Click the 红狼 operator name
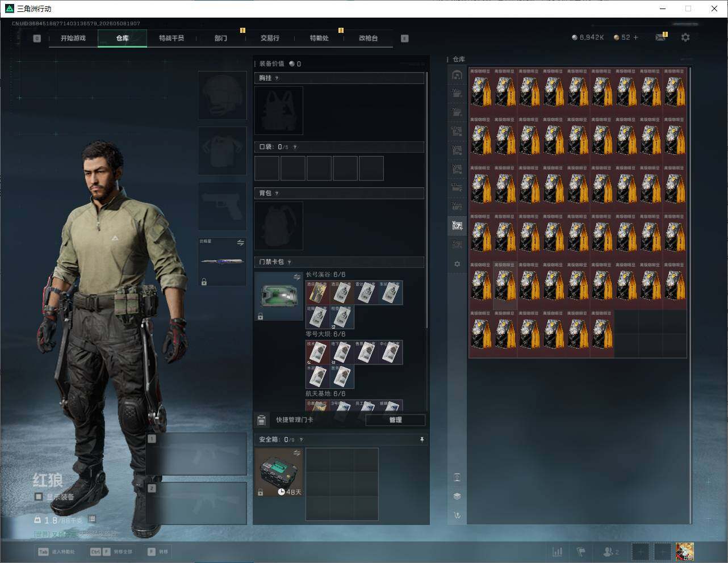 coord(48,480)
